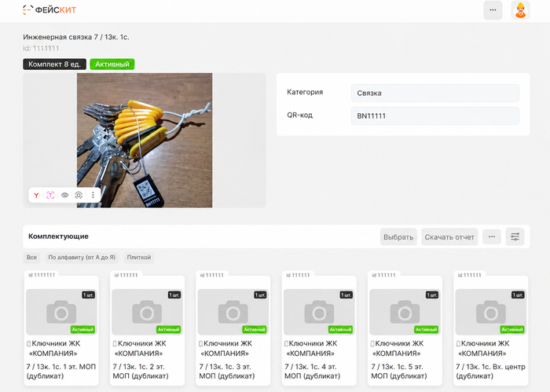Click the id 1111111 tab on first card
Viewport: 550px width, 392px height.
click(42, 275)
